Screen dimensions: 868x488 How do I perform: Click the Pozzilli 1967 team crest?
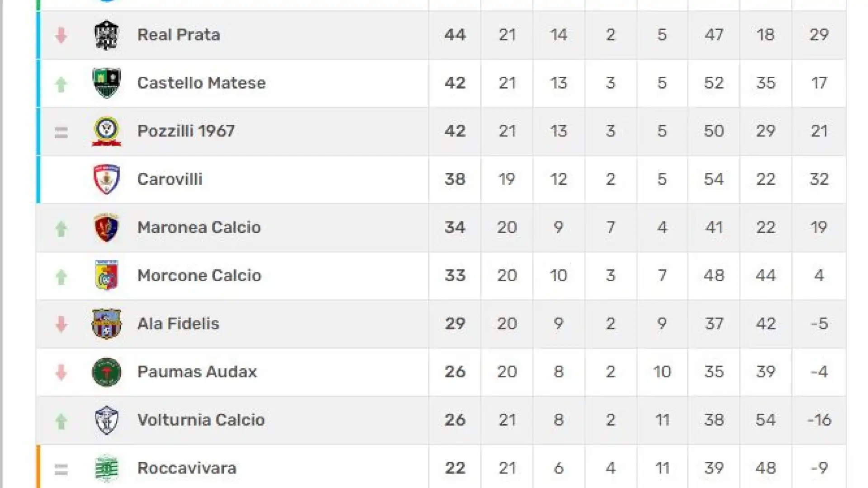(106, 131)
